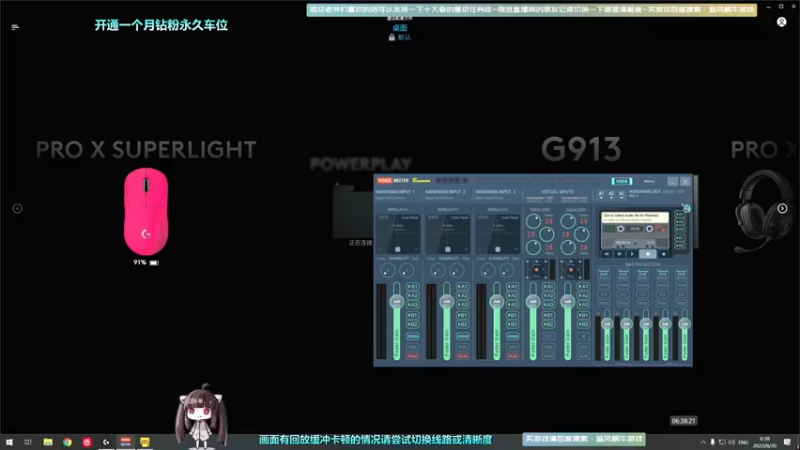The image size is (800, 450).
Task: Toggle A1 bus on Hardware Input 3
Action: (513, 287)
